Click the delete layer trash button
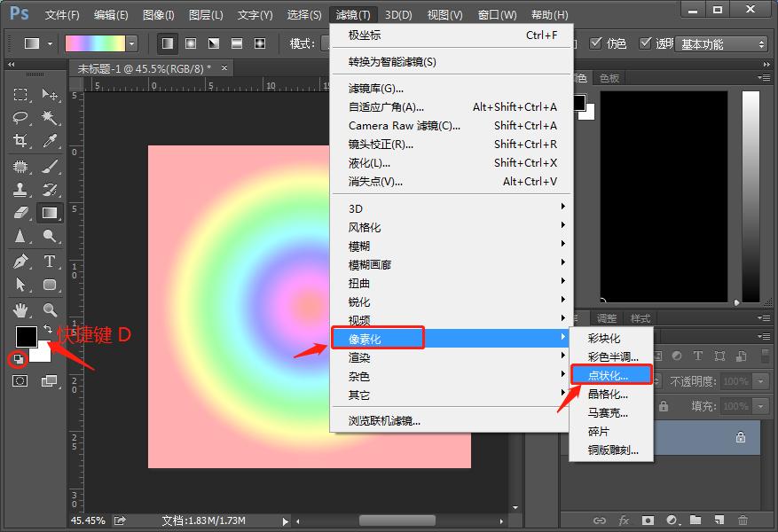Image resolution: width=778 pixels, height=532 pixels. click(x=744, y=521)
